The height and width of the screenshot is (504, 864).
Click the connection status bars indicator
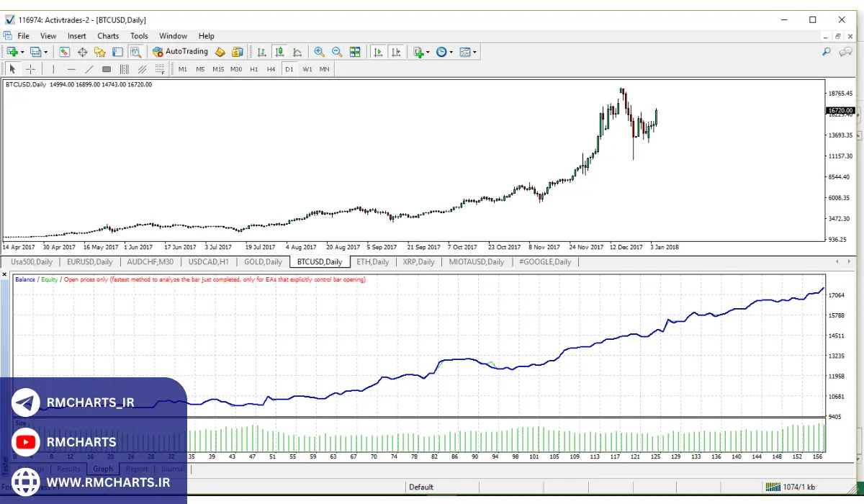(773, 487)
